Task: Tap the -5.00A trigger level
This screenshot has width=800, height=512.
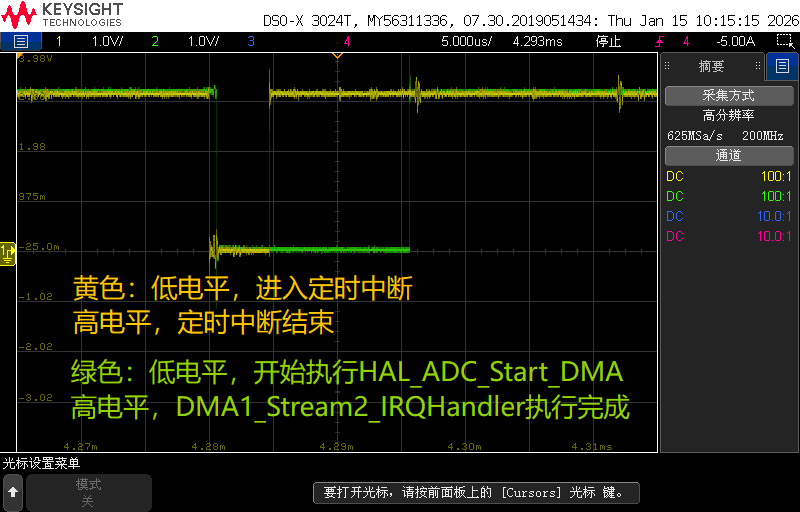Action: (x=735, y=41)
